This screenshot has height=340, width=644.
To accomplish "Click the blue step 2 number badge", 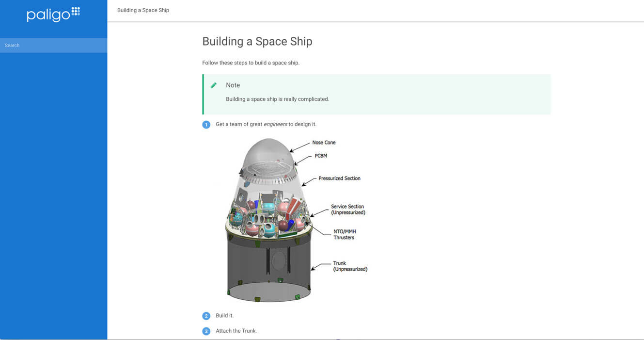I will click(x=206, y=315).
